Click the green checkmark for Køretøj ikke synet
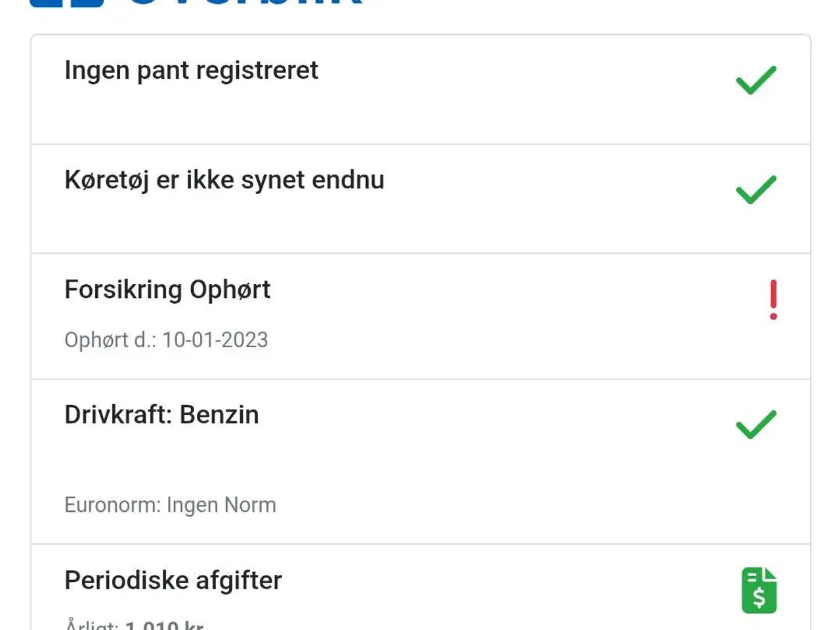This screenshot has height=630, width=840. (x=756, y=190)
